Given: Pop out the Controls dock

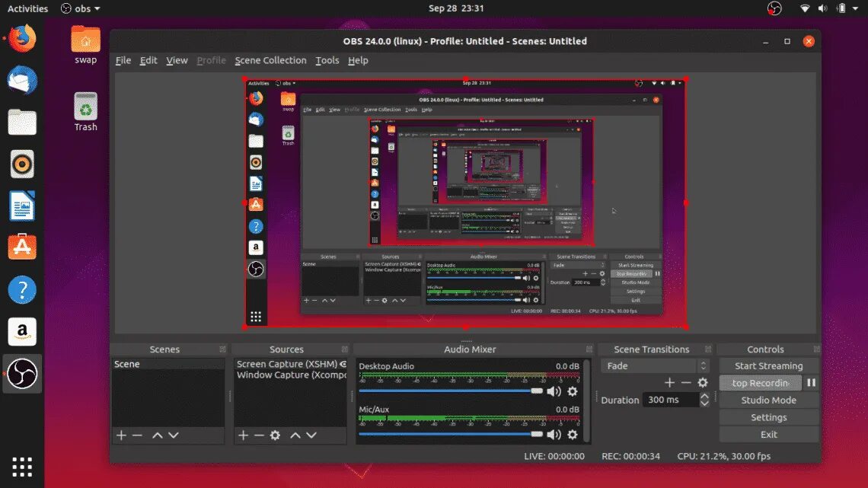Looking at the screenshot, I should [x=816, y=349].
